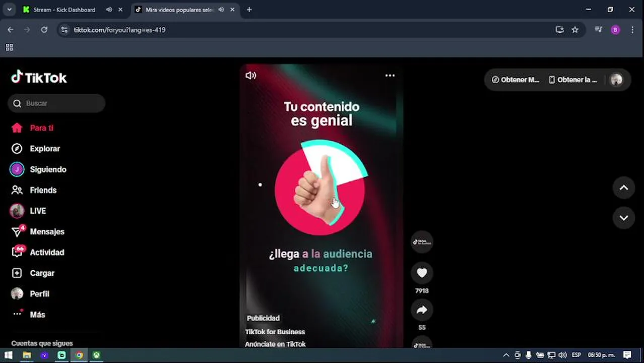Screen dimensions: 644x363
Task: Mute audio on Kick Dashboard tab
Action: 109,10
